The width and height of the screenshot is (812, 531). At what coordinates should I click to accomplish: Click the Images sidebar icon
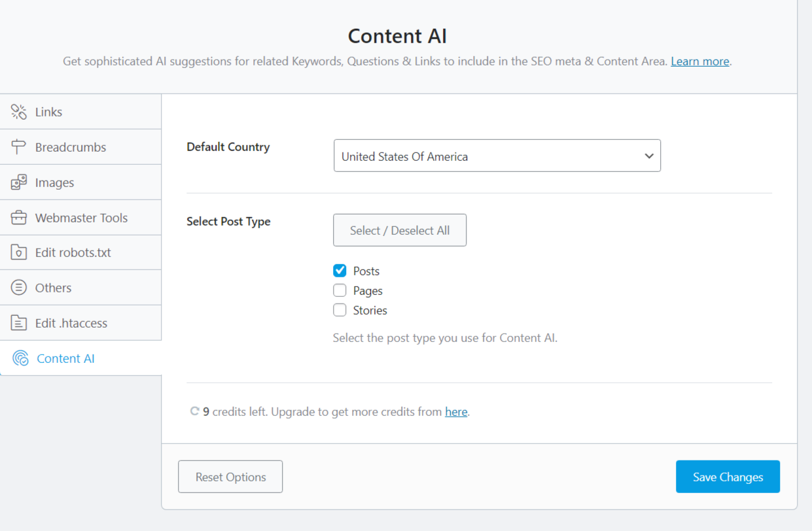coord(19,182)
